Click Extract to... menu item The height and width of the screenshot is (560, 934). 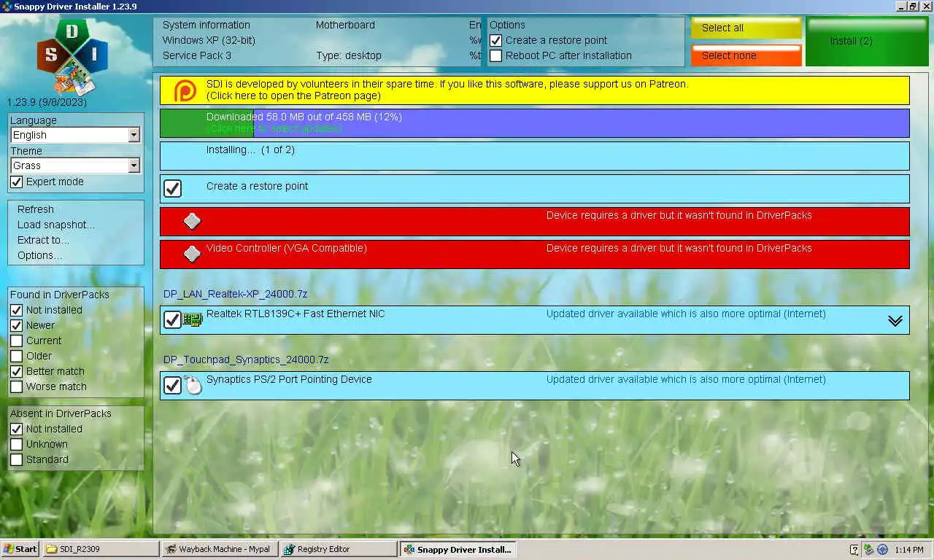coord(44,240)
